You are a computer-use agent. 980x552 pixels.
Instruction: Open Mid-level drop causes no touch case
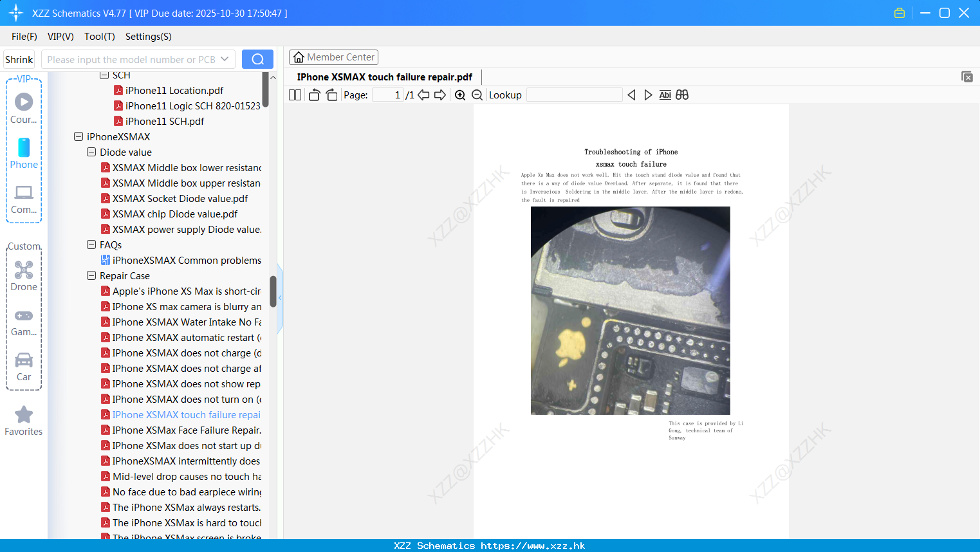pyautogui.click(x=181, y=476)
